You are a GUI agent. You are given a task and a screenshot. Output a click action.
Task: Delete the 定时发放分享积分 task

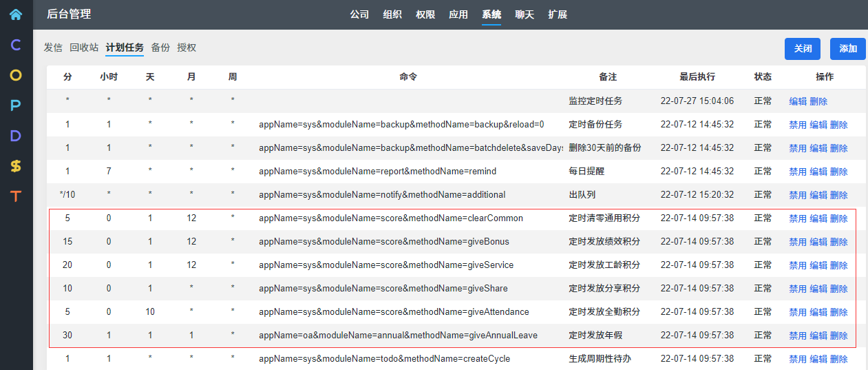click(x=839, y=289)
